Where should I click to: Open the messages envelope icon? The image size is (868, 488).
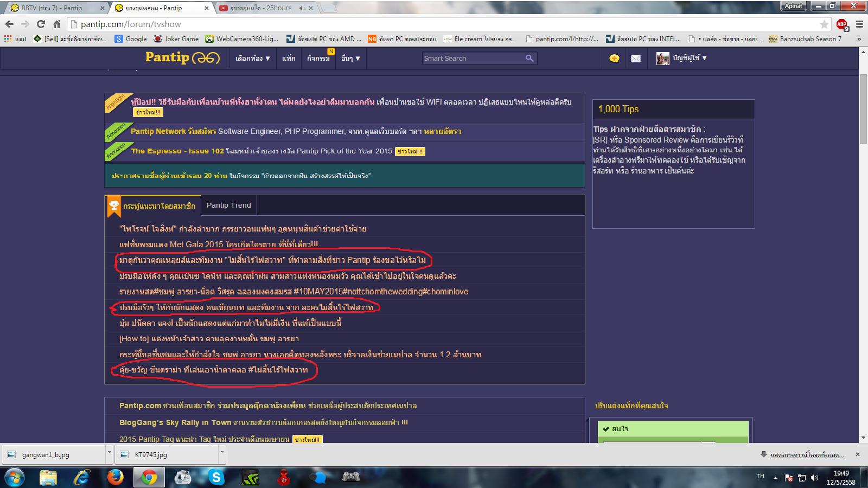[x=636, y=58]
